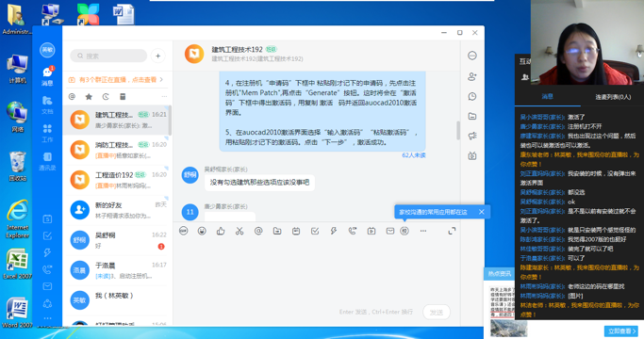Click the thumbs-up like icon in toolbar
The image size is (644, 339).
click(x=221, y=231)
